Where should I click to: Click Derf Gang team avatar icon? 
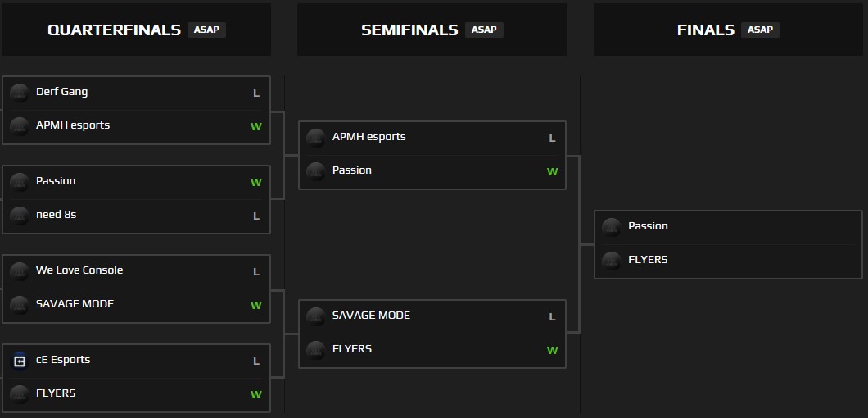20,93
